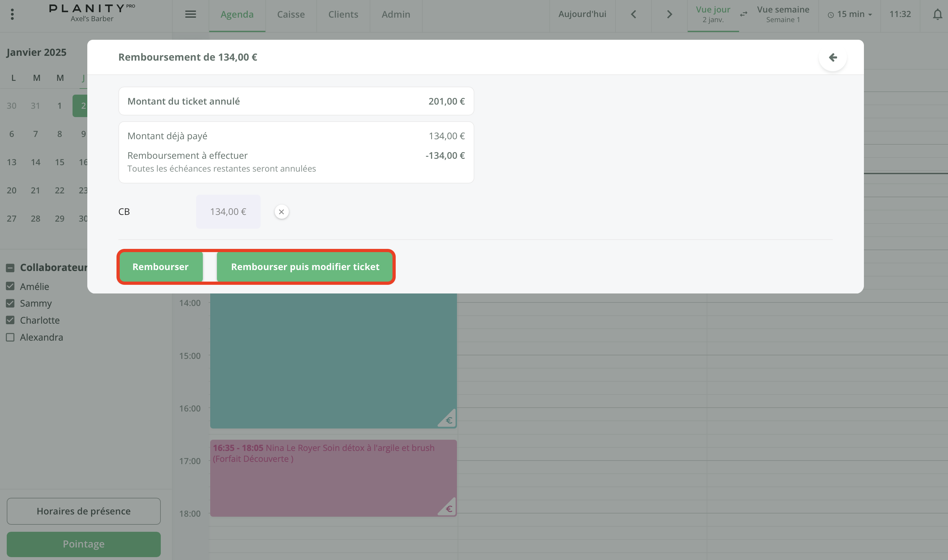The width and height of the screenshot is (948, 560).
Task: Open the three-dot vertical menu
Action: (12, 14)
